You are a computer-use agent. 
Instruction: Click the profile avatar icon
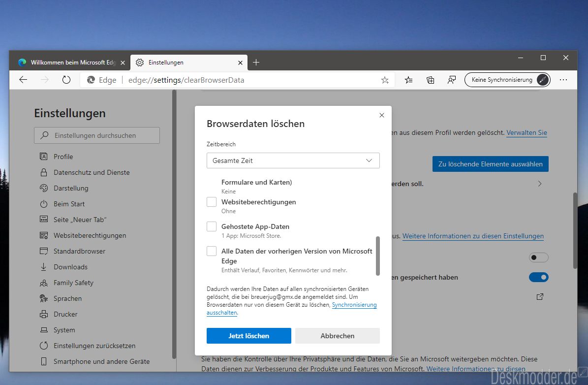tap(543, 80)
